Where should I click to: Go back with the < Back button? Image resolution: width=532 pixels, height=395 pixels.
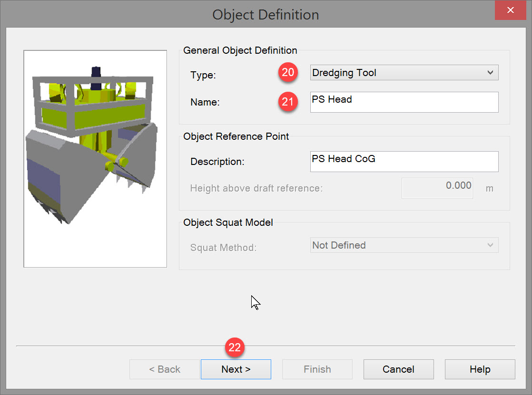(165, 369)
